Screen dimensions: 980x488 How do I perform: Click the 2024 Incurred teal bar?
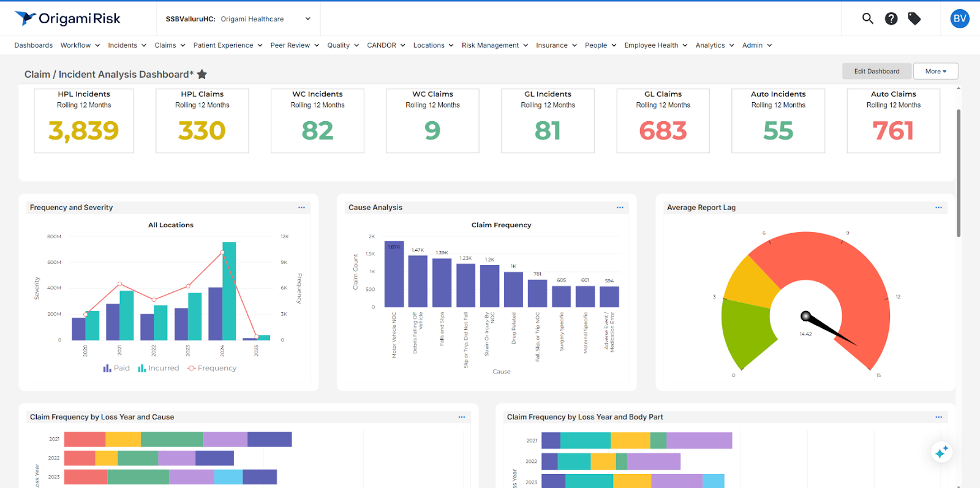229,291
